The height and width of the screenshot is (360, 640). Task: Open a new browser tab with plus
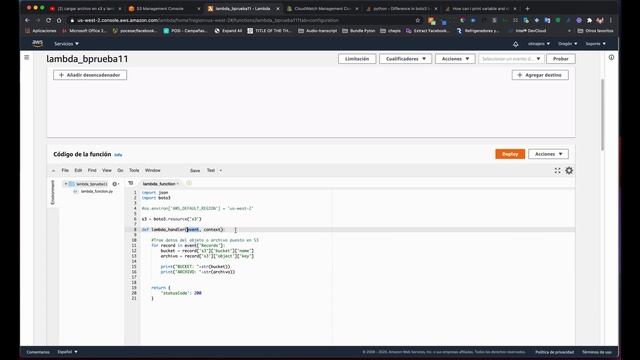click(527, 8)
